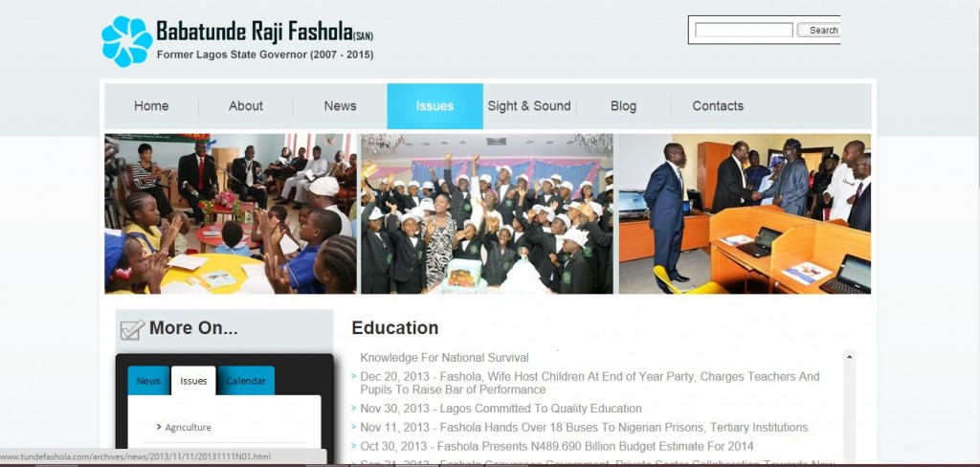Select the Issues sidebar tab

pyautogui.click(x=193, y=381)
